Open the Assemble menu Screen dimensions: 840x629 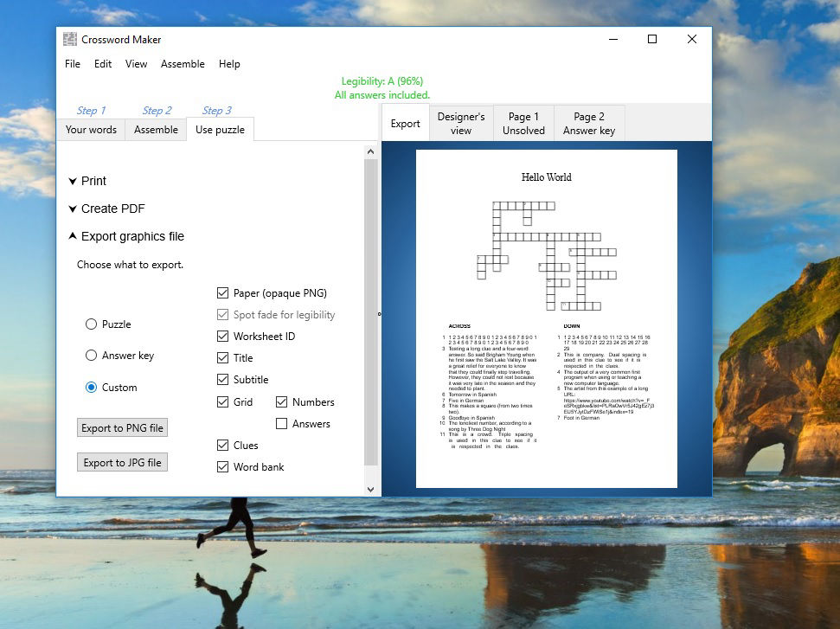pyautogui.click(x=183, y=64)
